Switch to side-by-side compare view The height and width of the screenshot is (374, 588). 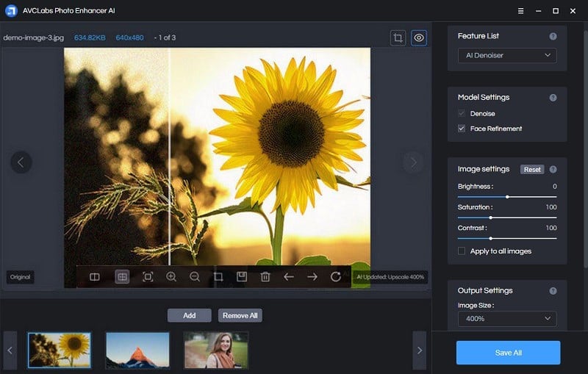click(x=95, y=277)
